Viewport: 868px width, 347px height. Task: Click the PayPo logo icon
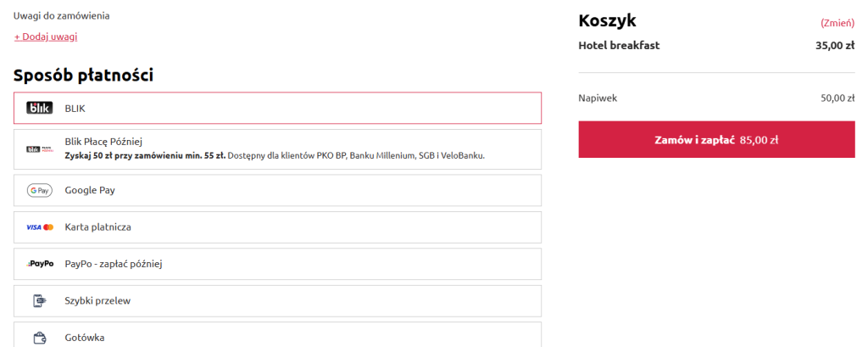[40, 264]
